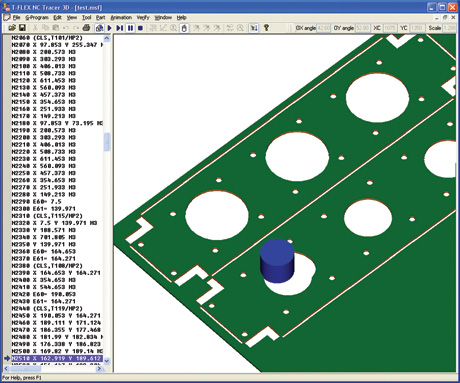
Task: Select line N2380 (CLS,T108/MP2)
Action: point(47,266)
